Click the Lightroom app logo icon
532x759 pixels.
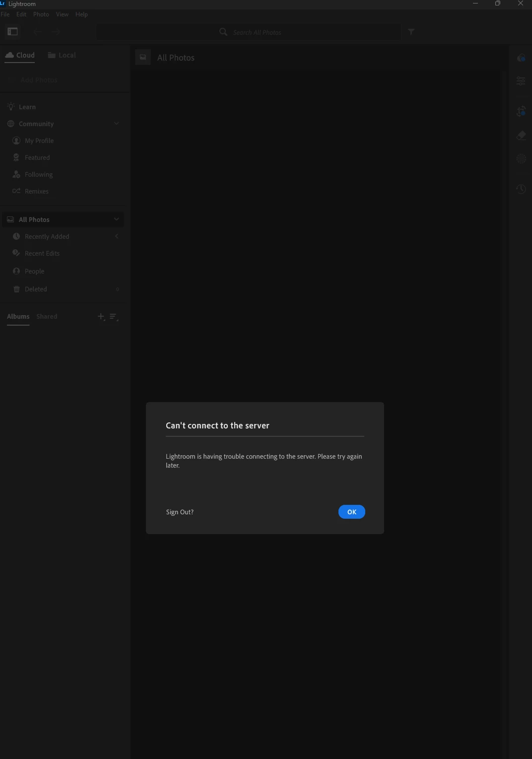2,3
